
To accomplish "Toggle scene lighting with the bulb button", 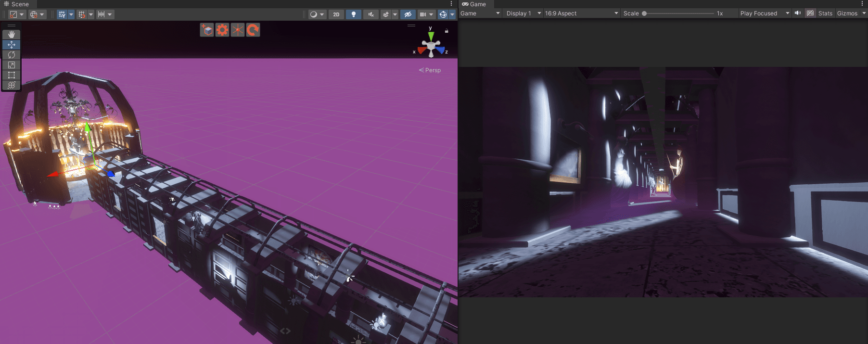I will pyautogui.click(x=354, y=14).
